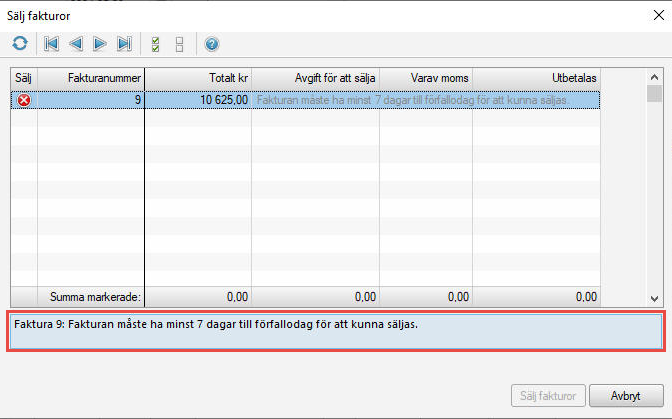Click the red error icon on invoice 9

24,100
